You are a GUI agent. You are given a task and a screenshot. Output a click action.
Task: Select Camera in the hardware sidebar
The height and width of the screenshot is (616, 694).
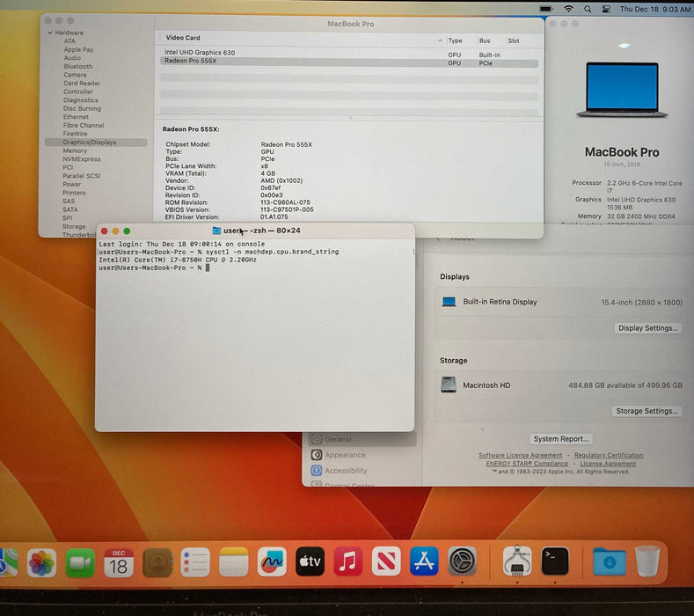(x=75, y=75)
